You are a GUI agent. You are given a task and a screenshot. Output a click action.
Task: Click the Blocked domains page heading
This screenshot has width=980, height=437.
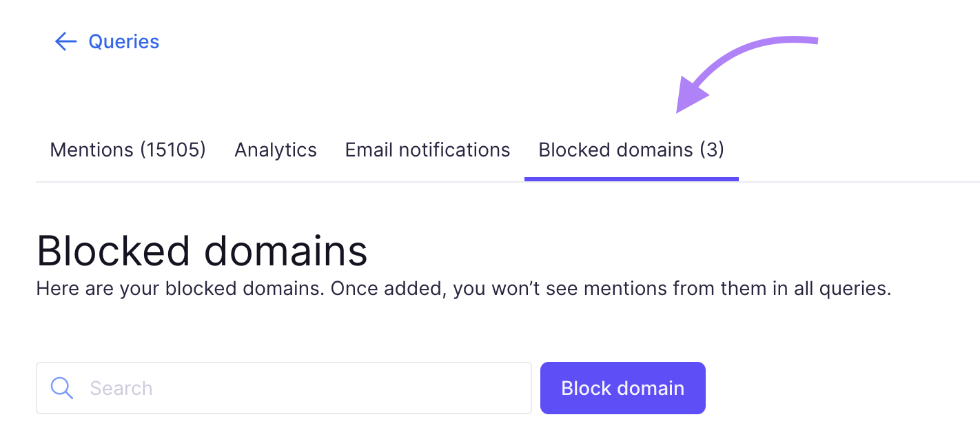coord(201,250)
